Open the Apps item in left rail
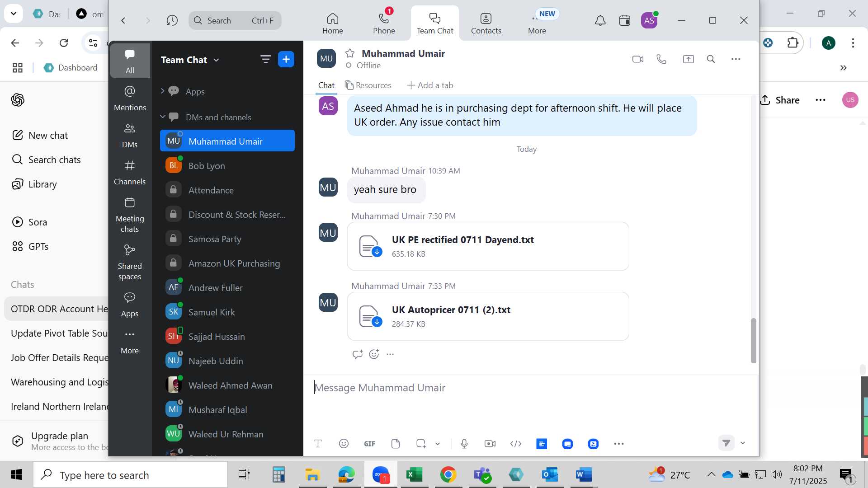This screenshot has height=488, width=868. (x=130, y=304)
